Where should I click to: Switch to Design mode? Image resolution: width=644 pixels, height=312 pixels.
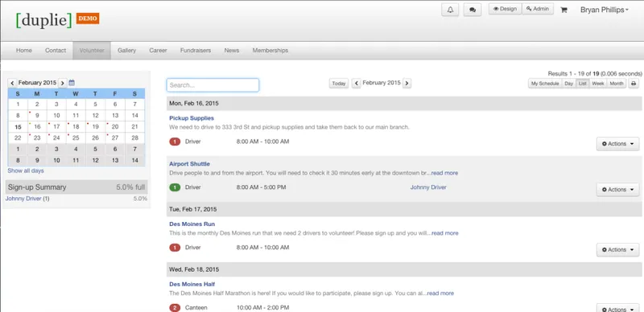(x=506, y=9)
